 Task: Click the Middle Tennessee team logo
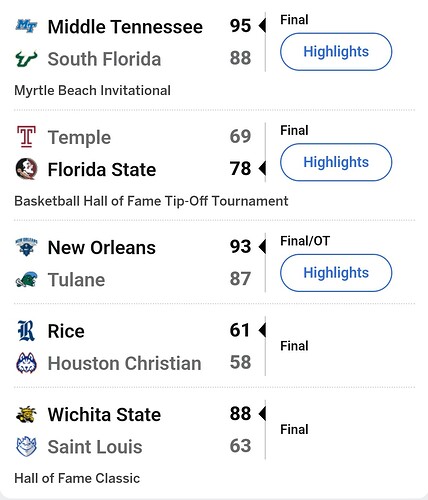(26, 26)
